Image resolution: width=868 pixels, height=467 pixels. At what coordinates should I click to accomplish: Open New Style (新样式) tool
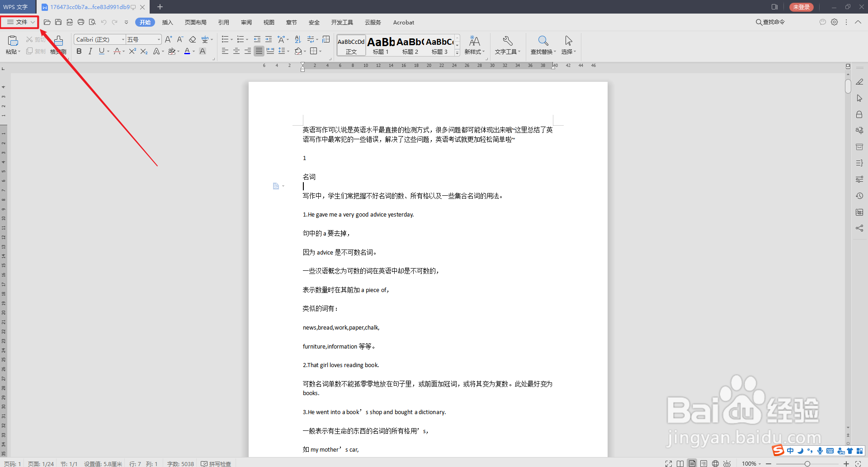pyautogui.click(x=474, y=45)
